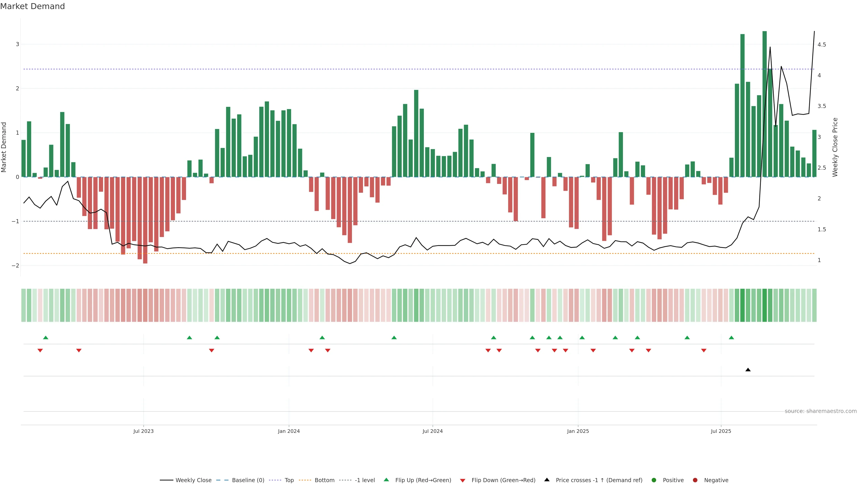The image size is (868, 488).
Task: Click the Top legend item
Action: 289,480
